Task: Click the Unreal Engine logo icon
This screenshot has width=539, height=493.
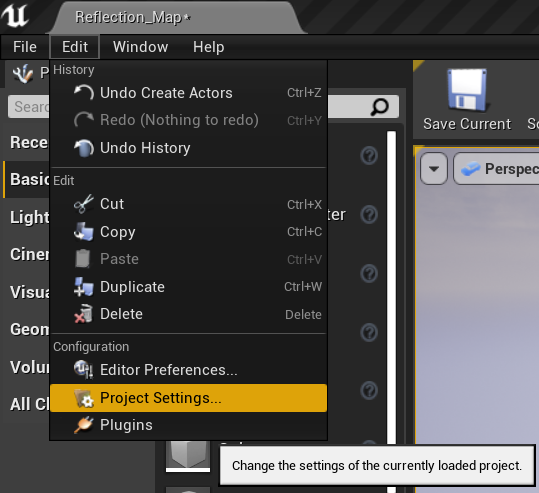Action: [15, 15]
